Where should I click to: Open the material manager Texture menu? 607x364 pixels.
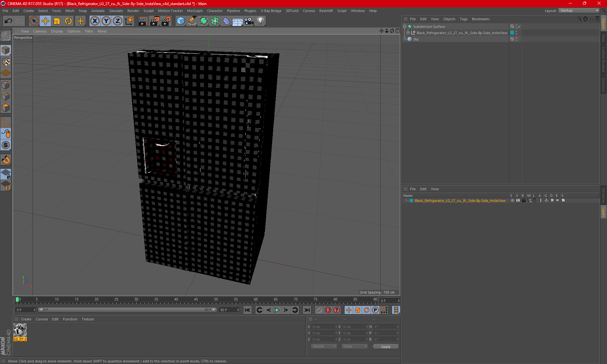coord(88,319)
